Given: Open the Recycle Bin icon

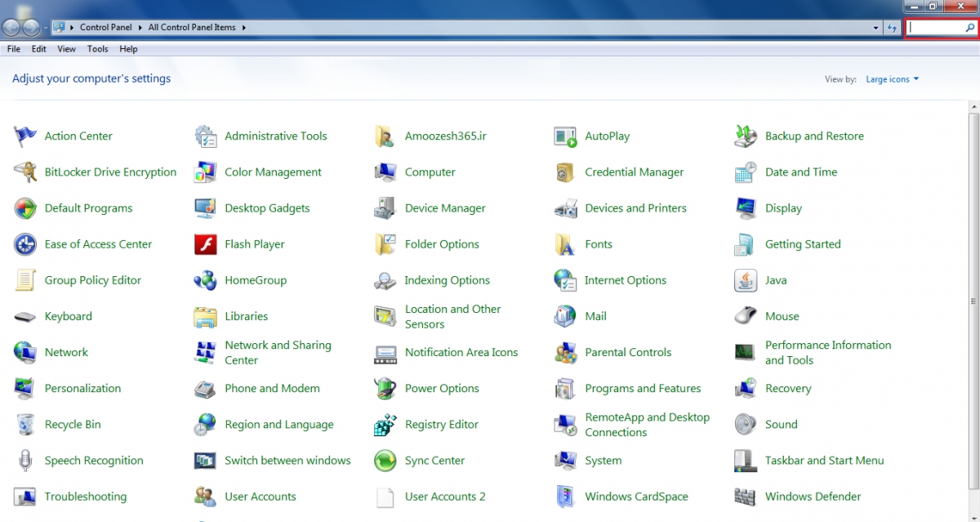Looking at the screenshot, I should point(25,425).
